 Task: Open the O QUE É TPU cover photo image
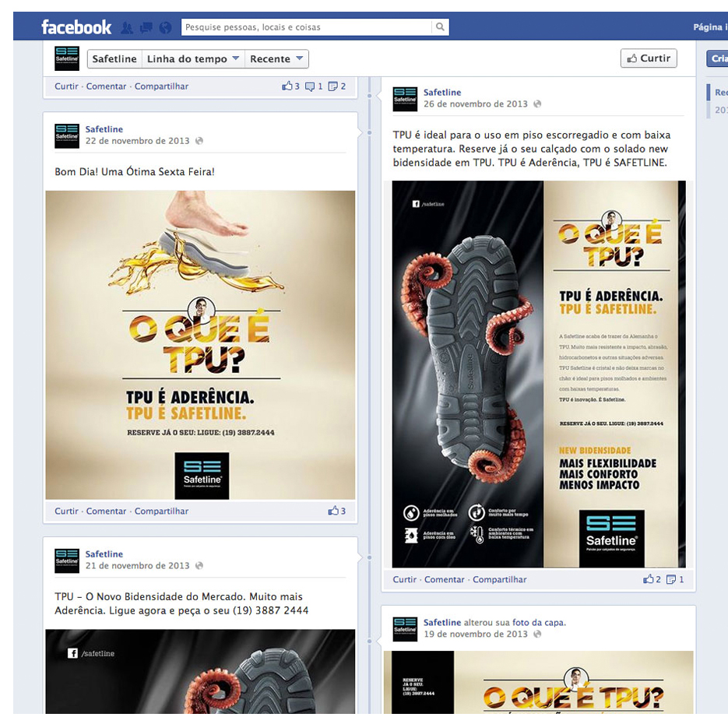[539, 682]
